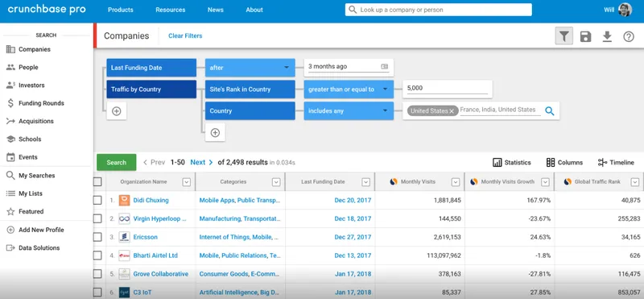
Task: Click the 5,000 rank value field
Action: (448, 89)
